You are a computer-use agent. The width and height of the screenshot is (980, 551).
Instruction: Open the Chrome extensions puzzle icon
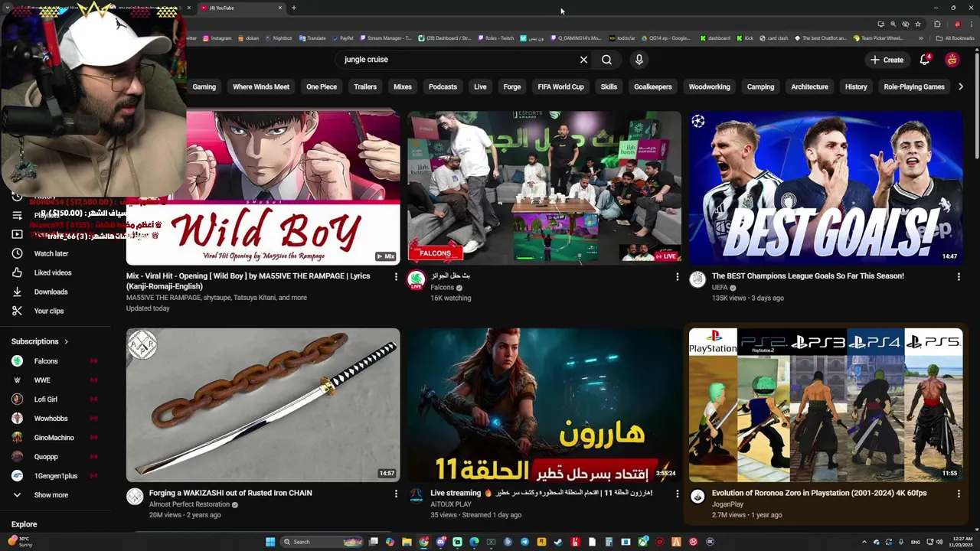pyautogui.click(x=937, y=24)
